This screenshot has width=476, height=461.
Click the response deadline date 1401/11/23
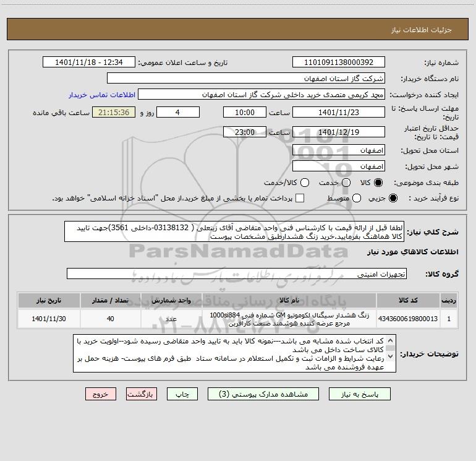tap(339, 112)
